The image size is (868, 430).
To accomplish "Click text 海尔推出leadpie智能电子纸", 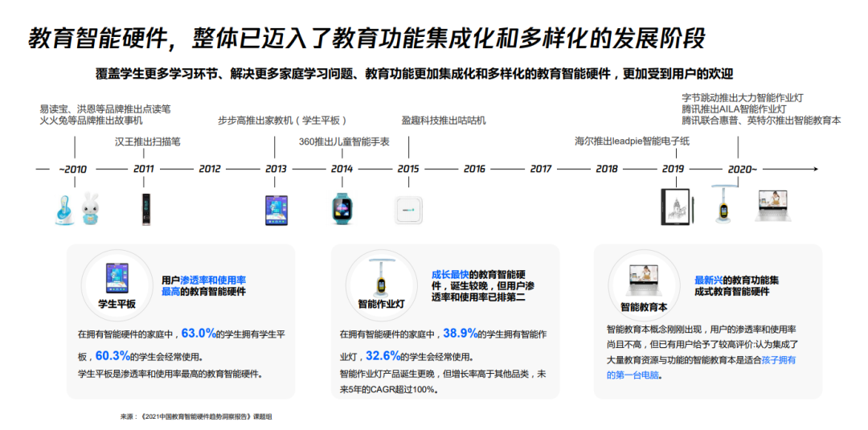I will [633, 141].
